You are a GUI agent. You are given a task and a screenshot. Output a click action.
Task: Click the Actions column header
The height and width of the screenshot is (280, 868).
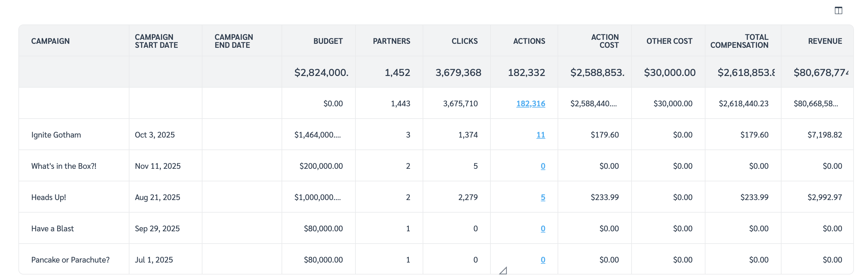click(x=529, y=41)
